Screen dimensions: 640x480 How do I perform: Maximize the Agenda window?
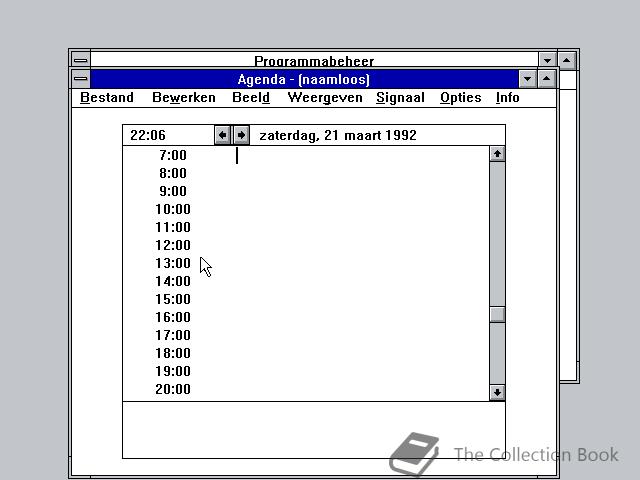click(547, 79)
